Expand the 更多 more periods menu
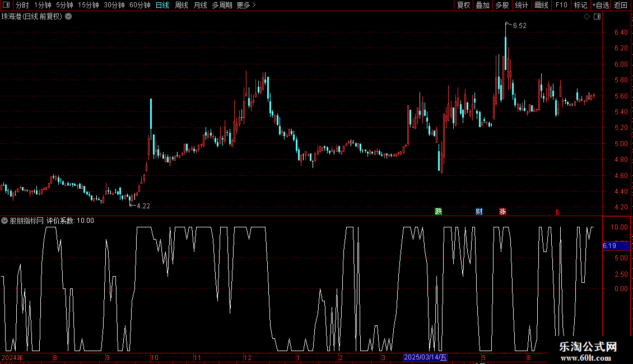 point(246,5)
